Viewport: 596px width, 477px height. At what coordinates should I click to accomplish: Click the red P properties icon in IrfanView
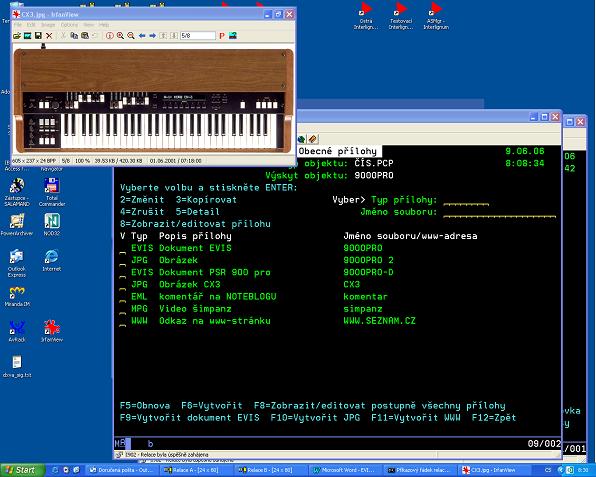(x=222, y=36)
